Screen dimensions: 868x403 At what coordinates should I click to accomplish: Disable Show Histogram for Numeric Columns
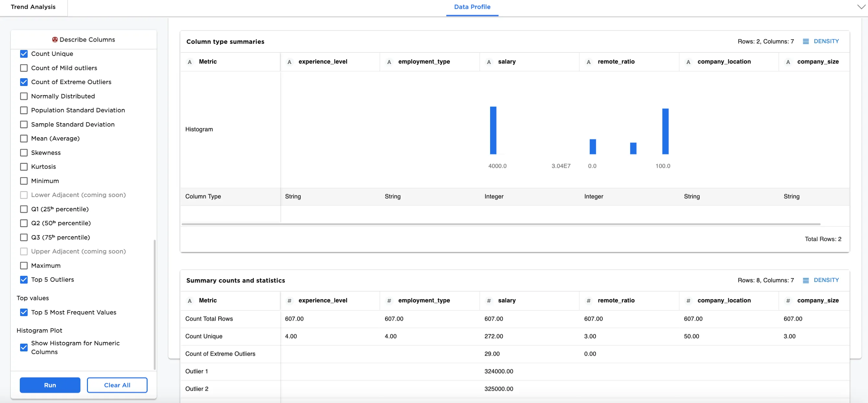coord(24,348)
